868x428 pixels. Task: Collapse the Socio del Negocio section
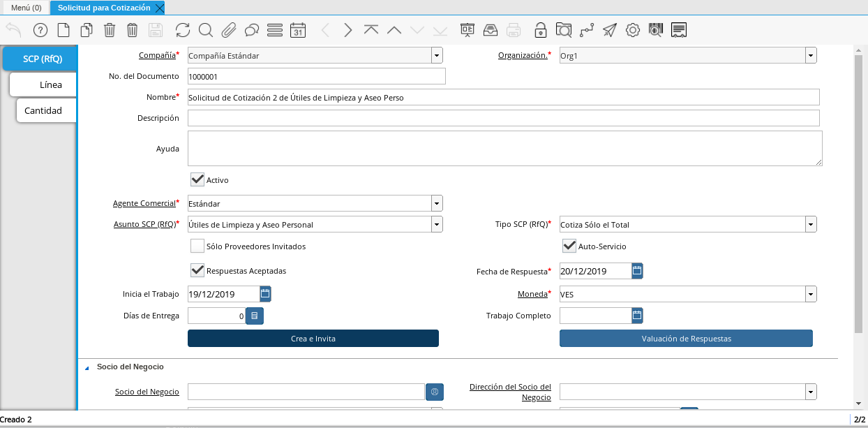click(88, 367)
